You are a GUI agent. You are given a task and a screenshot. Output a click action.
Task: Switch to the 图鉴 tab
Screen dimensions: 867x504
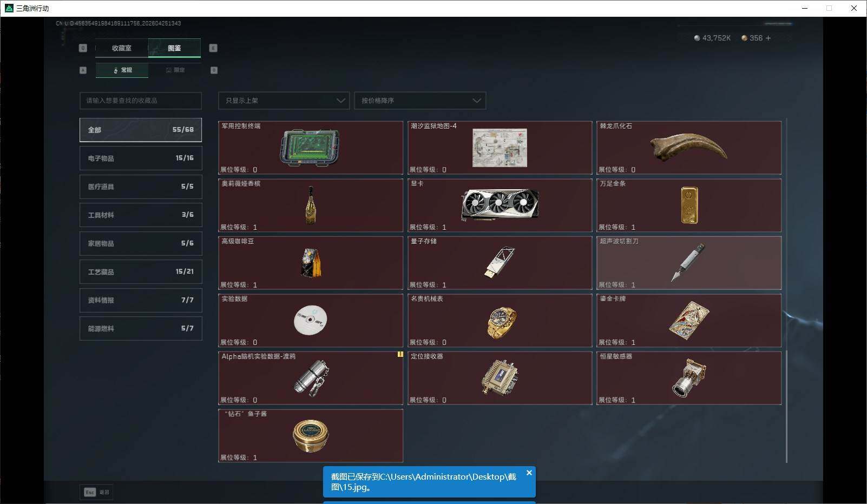(174, 48)
